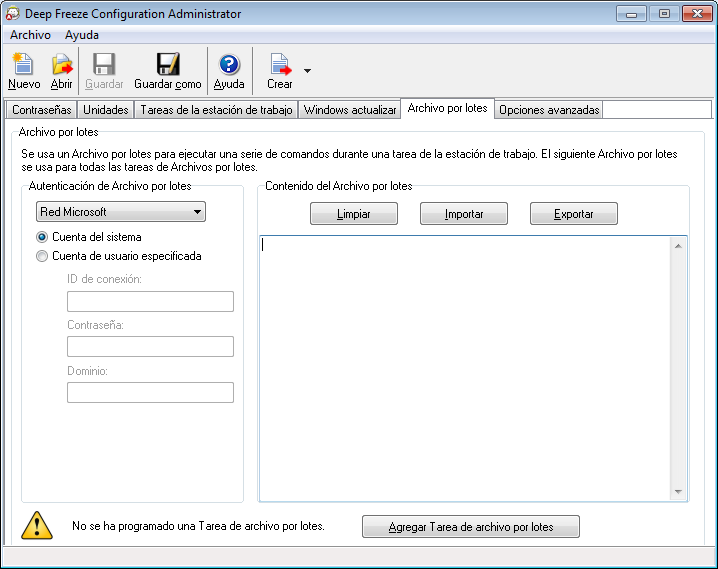The height and width of the screenshot is (569, 718).
Task: Click the Exportar button
Action: point(574,214)
